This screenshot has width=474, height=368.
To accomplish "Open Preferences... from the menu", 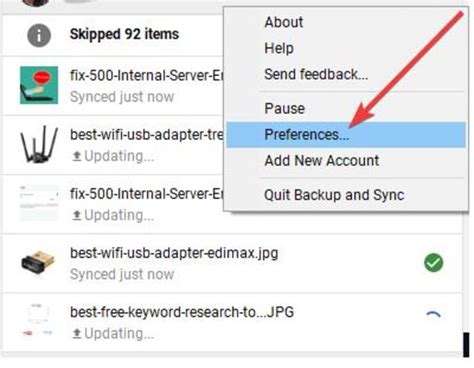I will 346,135.
